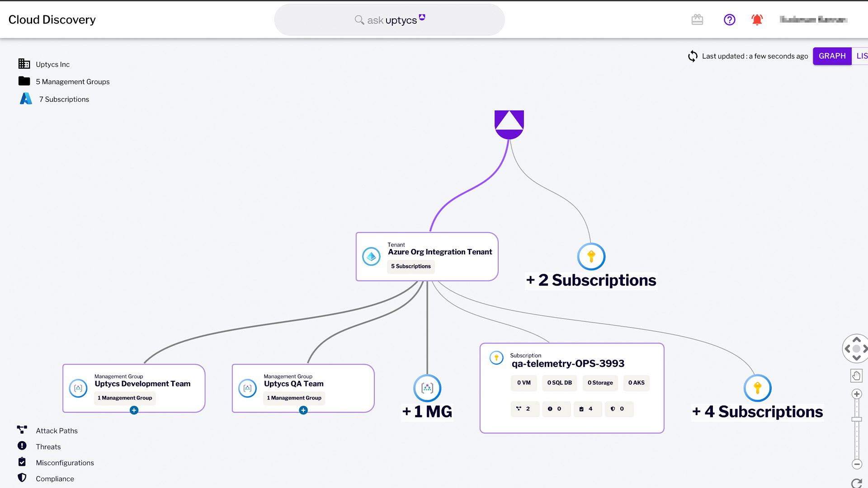Click the Misconfigurations sidebar icon
Viewport: 868px width, 488px height.
click(x=22, y=462)
